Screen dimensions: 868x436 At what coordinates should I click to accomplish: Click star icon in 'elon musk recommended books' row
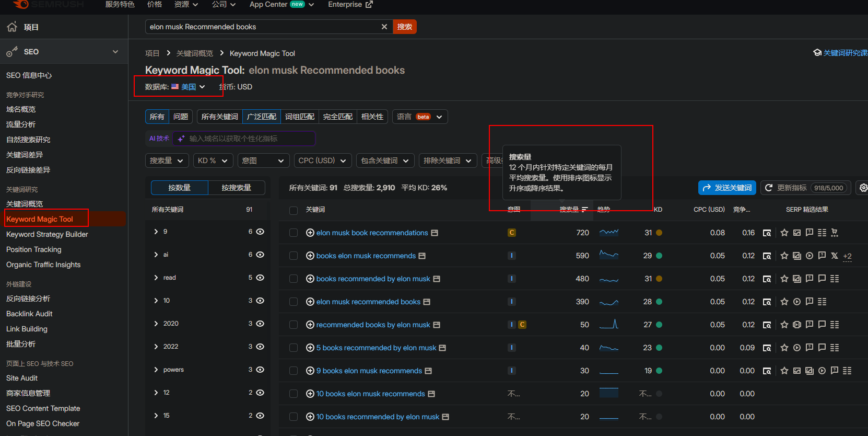coord(784,302)
